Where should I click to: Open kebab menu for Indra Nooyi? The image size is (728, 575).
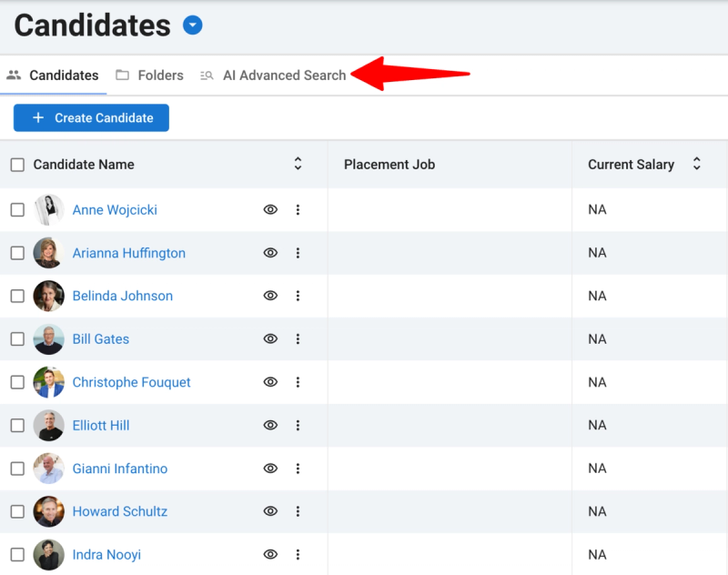coord(298,554)
